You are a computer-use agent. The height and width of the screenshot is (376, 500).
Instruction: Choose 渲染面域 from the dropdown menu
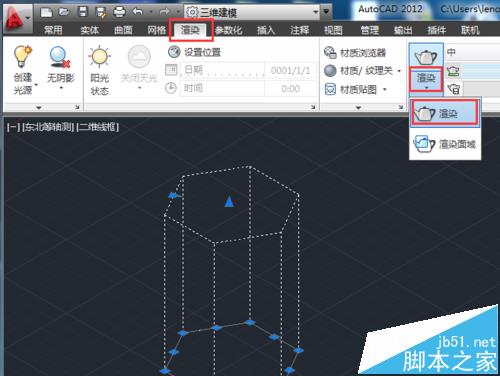[445, 144]
